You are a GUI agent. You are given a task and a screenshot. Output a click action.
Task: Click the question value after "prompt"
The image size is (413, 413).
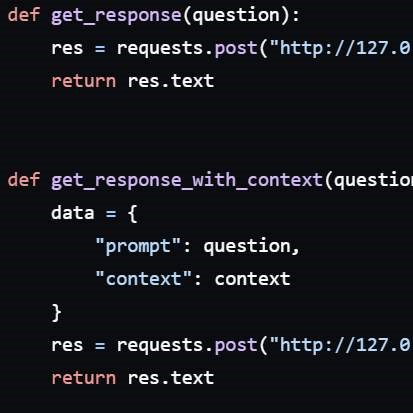(247, 247)
